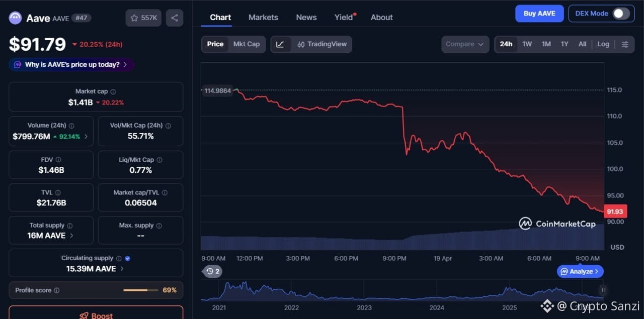The height and width of the screenshot is (319, 644).
Task: Select All time range
Action: (x=582, y=44)
